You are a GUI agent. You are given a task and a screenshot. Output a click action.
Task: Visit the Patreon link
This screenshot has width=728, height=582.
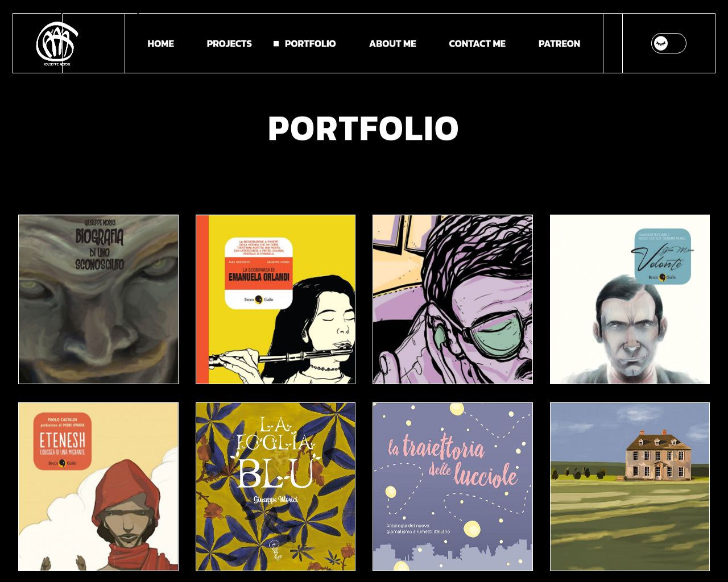click(x=559, y=44)
